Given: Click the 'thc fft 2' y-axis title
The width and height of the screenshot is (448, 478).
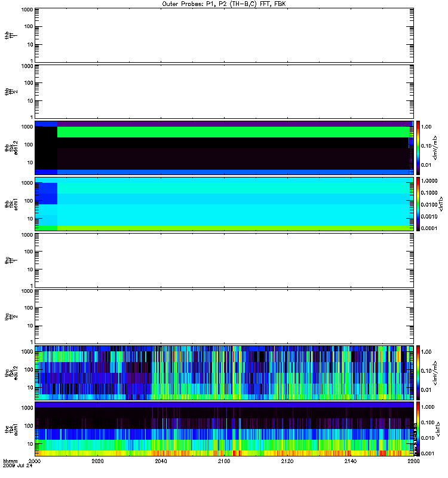Looking at the screenshot, I should (x=11, y=317).
